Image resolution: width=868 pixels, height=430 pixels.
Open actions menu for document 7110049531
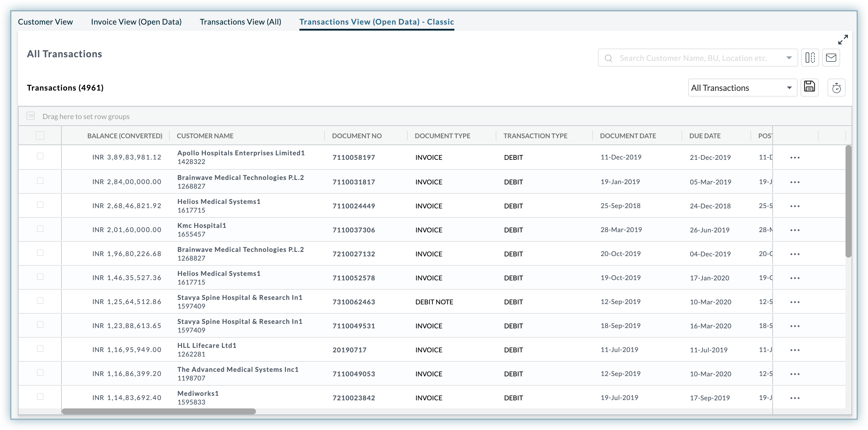pyautogui.click(x=795, y=326)
